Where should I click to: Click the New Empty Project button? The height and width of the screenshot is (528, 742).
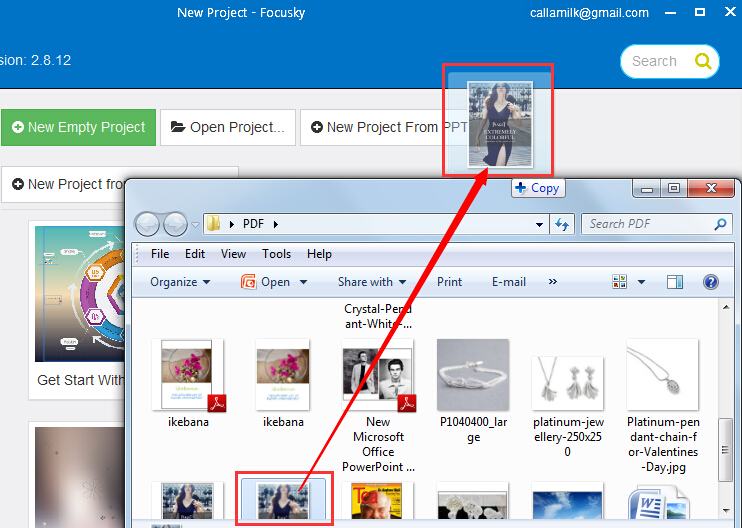pos(79,127)
